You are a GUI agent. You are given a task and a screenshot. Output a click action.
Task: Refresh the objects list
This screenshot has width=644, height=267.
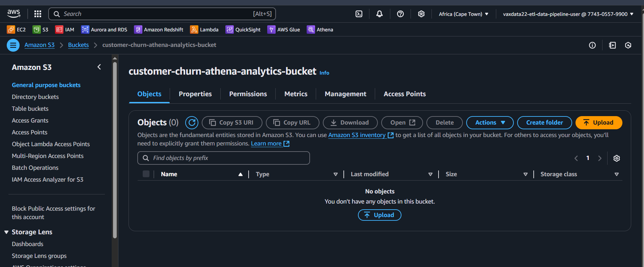192,123
